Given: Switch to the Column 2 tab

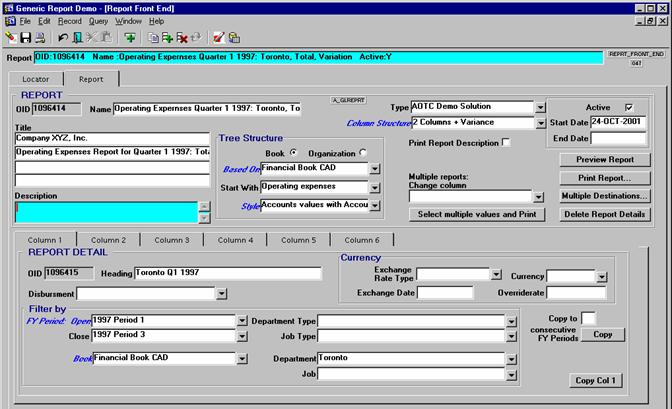Looking at the screenshot, I should click(108, 240).
